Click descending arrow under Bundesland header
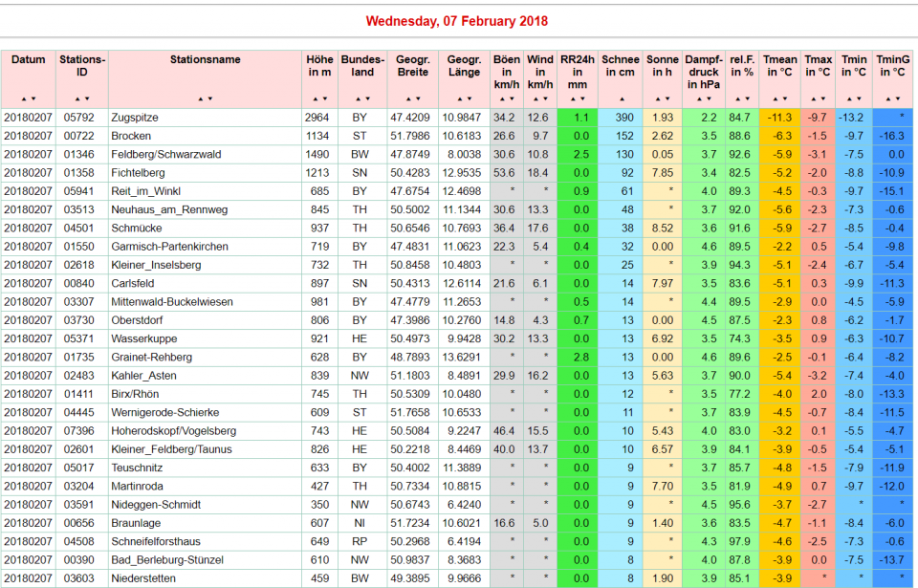This screenshot has width=918, height=588. point(366,98)
